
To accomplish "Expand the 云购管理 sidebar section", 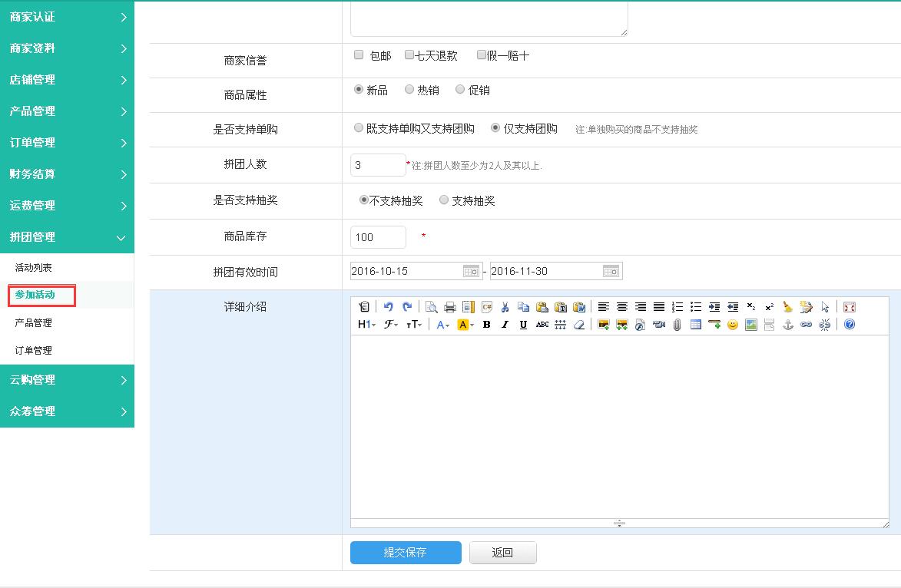I will pyautogui.click(x=67, y=380).
